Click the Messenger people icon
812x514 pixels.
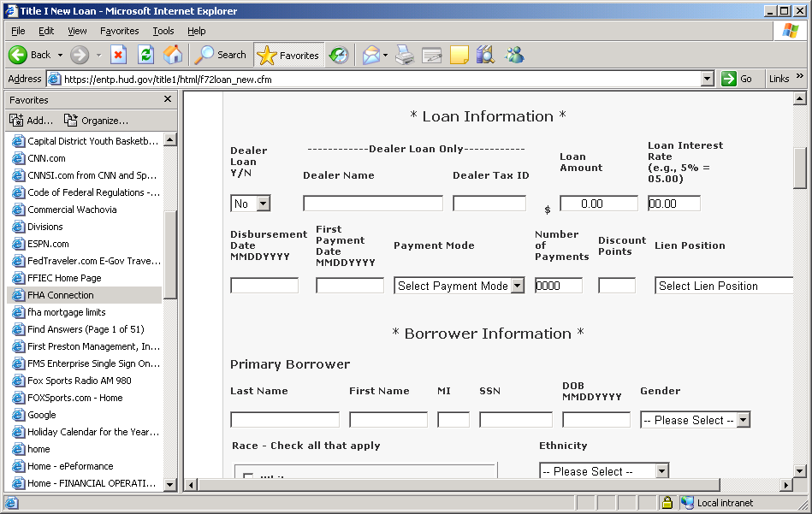click(514, 56)
